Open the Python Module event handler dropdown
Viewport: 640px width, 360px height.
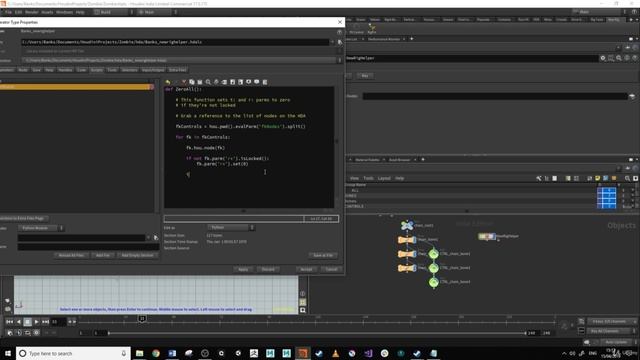click(x=42, y=228)
